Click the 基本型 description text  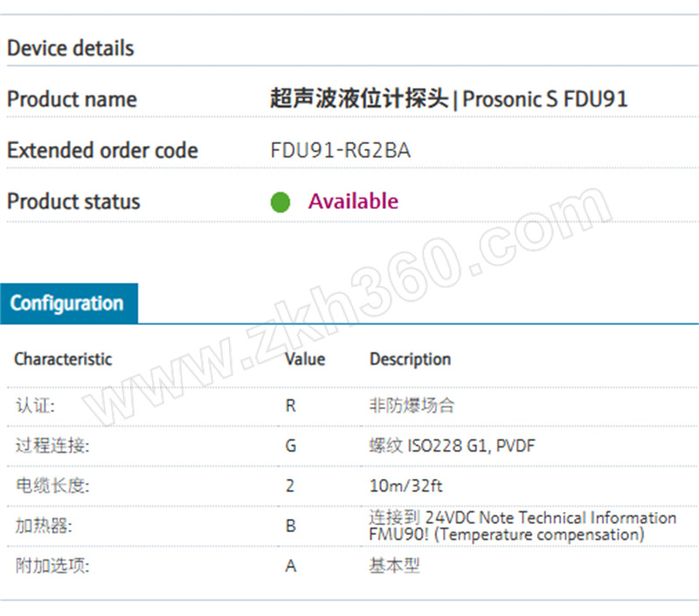pos(395,565)
